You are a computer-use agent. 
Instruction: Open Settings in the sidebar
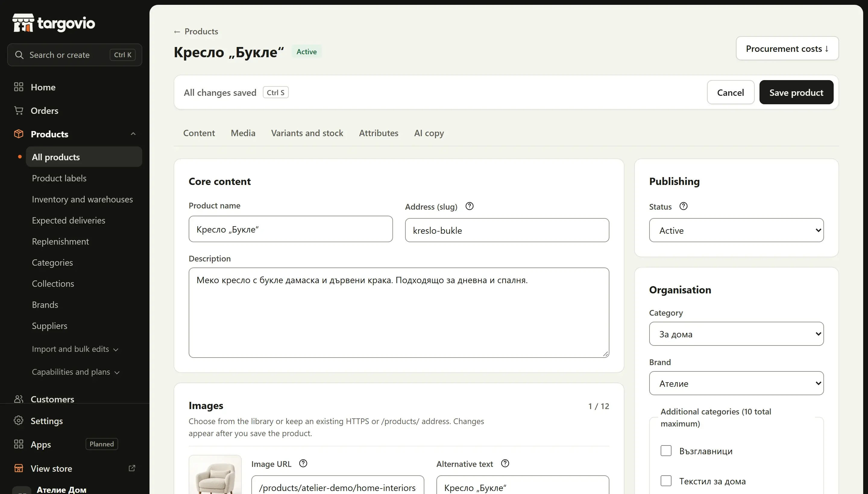[47, 421]
